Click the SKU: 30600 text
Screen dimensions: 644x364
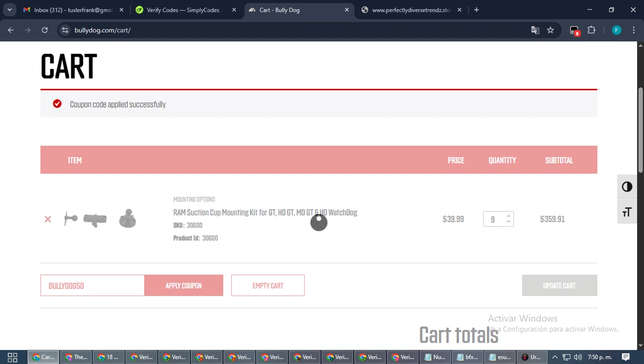[x=188, y=225]
